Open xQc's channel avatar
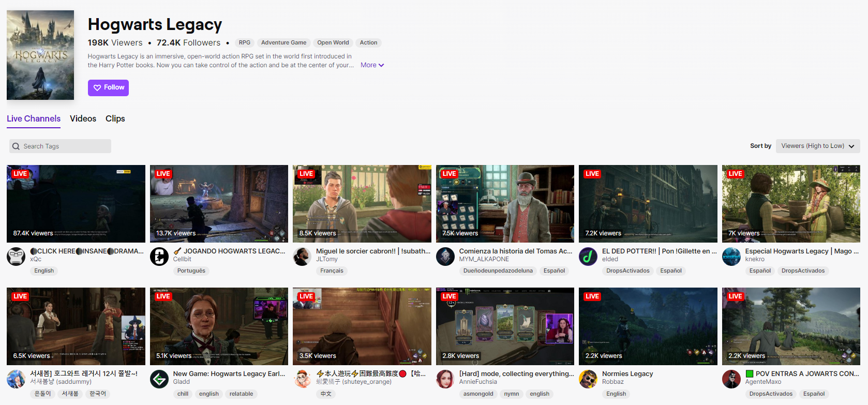Viewport: 868px width, 405px height. tap(16, 256)
